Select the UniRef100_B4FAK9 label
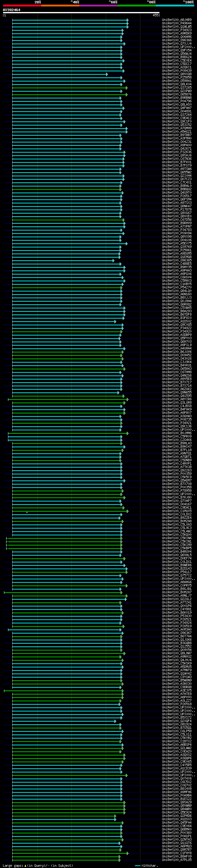Image resolution: width=197 pixels, height=868 pixels. [177, 410]
